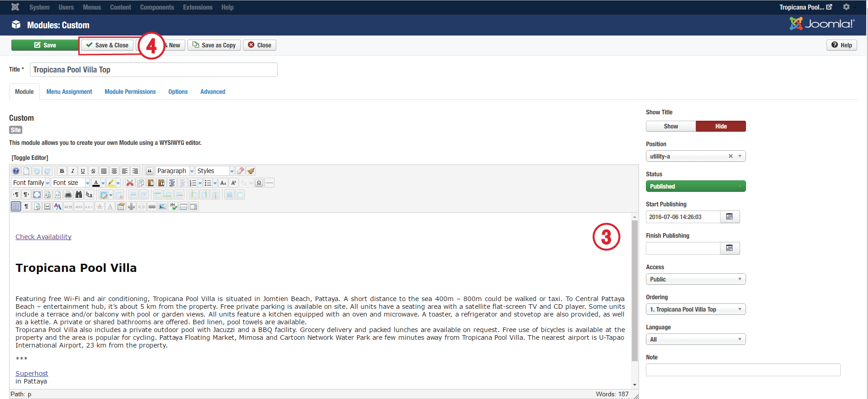Click the copy icon in editor toolbar

[x=140, y=183]
